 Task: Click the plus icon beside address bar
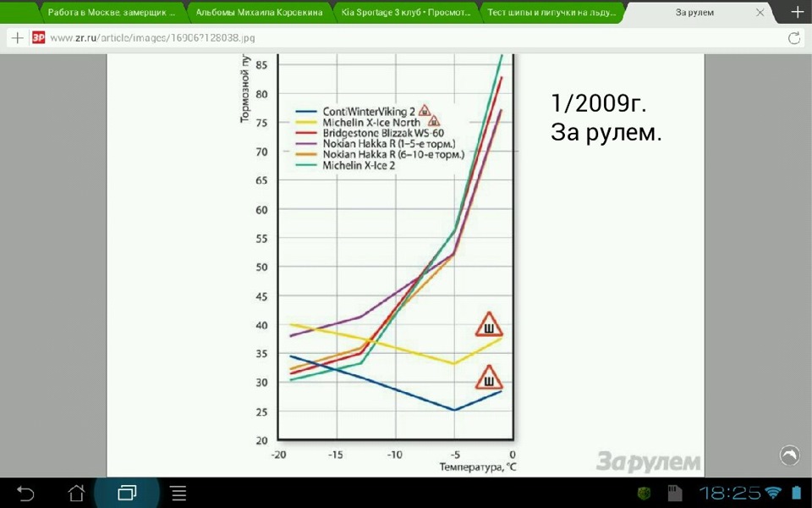tap(17, 38)
